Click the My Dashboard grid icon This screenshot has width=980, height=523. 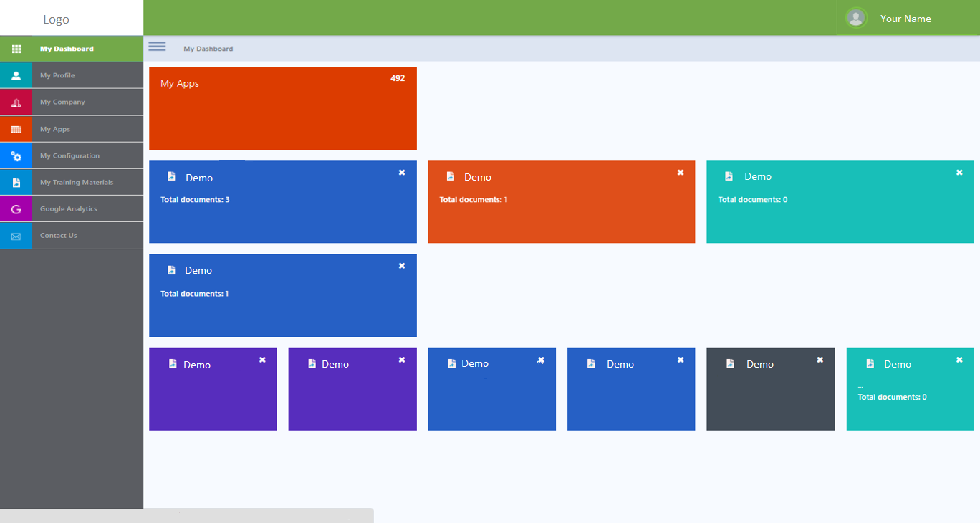16,49
